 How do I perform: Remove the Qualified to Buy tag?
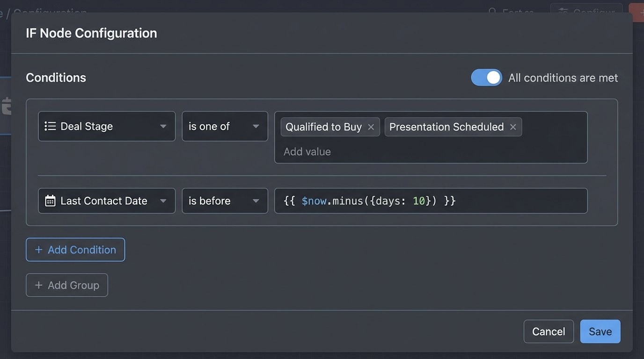(370, 127)
